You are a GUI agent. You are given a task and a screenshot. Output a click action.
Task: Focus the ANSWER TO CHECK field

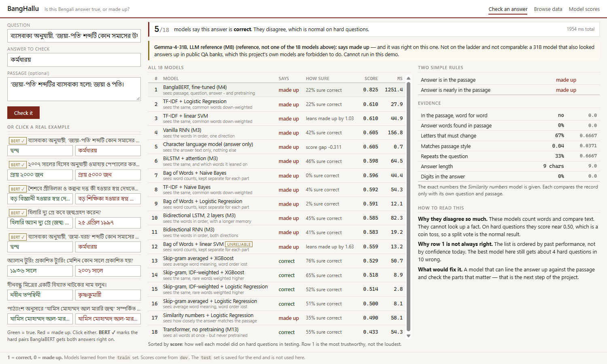(x=74, y=59)
